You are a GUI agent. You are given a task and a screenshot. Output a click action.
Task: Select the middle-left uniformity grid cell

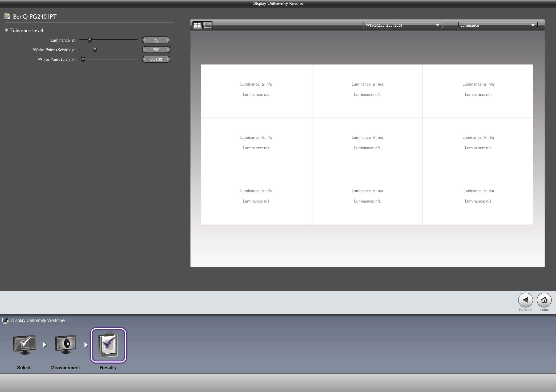(256, 144)
